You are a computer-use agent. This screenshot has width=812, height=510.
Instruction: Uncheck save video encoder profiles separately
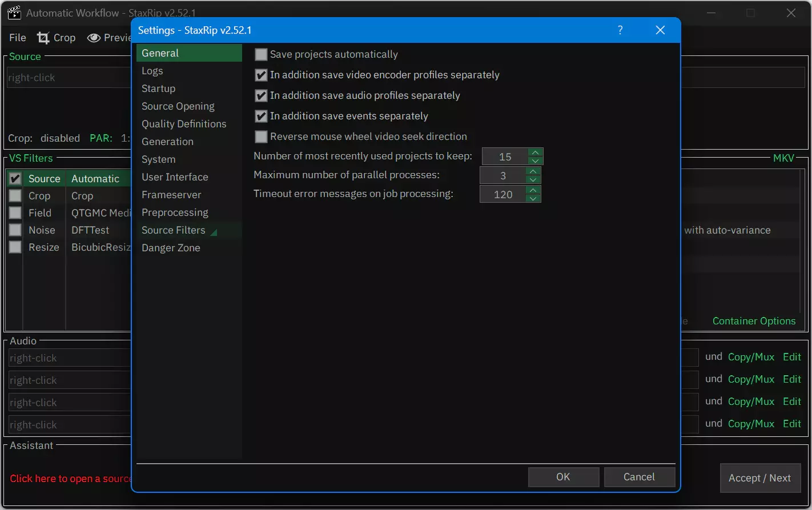261,75
